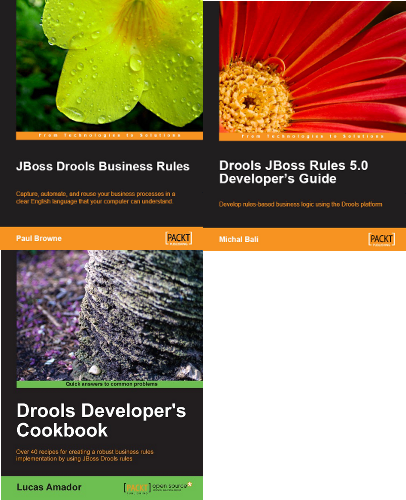Click author name Paul Browne
Image resolution: width=406 pixels, height=500 pixels.
39,238
